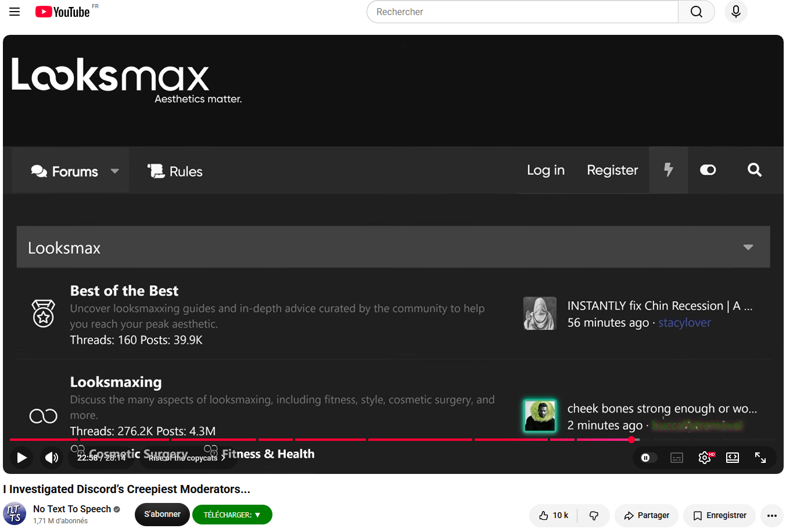This screenshot has width=786, height=532.
Task: Open the green-framed avatar thumbnail
Action: pyautogui.click(x=540, y=416)
